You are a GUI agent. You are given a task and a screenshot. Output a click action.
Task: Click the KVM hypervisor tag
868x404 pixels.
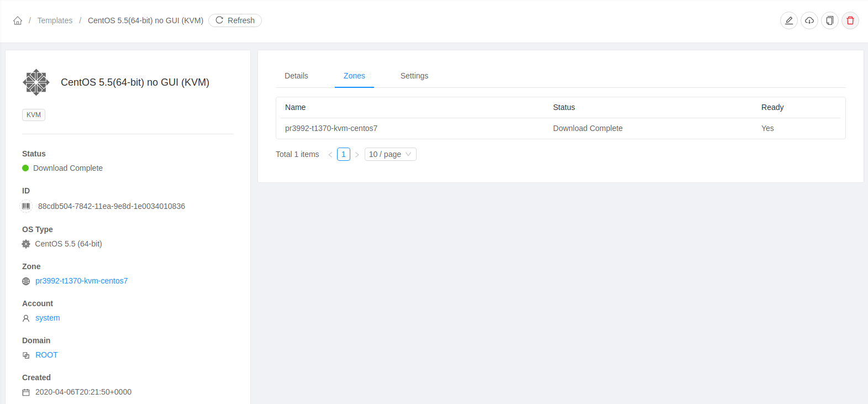[34, 115]
